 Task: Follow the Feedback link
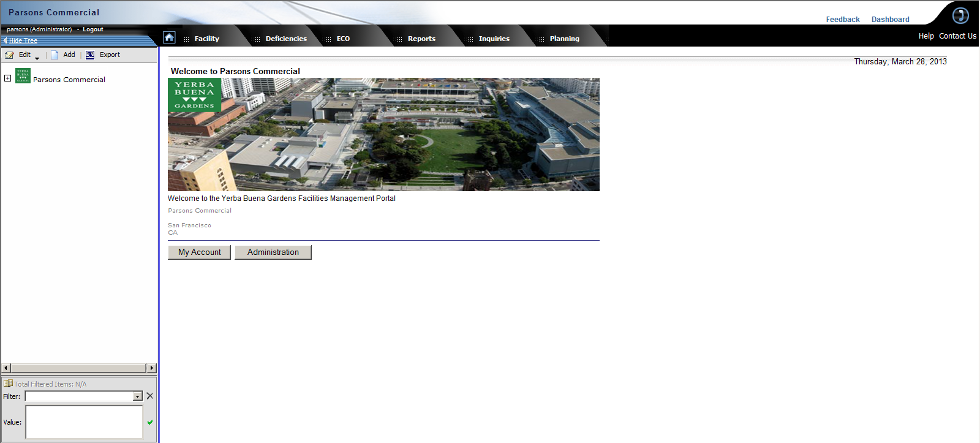click(843, 20)
